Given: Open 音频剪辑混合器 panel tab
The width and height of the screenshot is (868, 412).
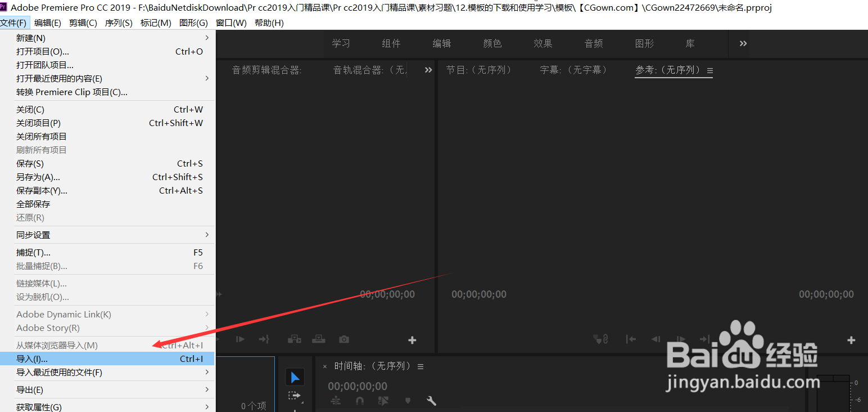Looking at the screenshot, I should (267, 70).
